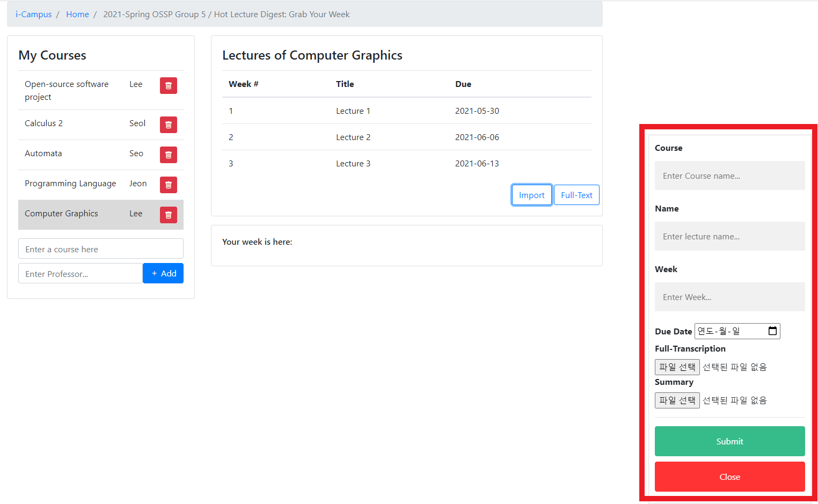Open Lecture 2 from the week list
The width and height of the screenshot is (818, 504).
pos(353,137)
